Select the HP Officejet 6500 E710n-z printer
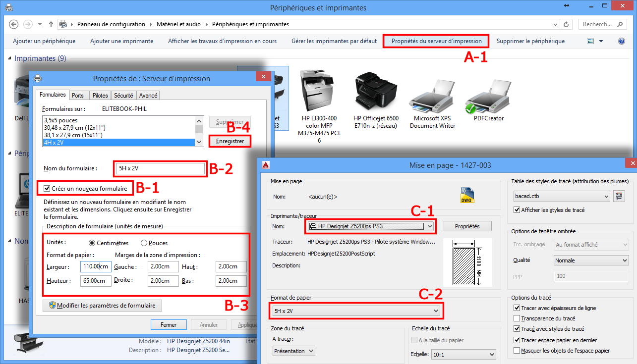 tap(376, 100)
